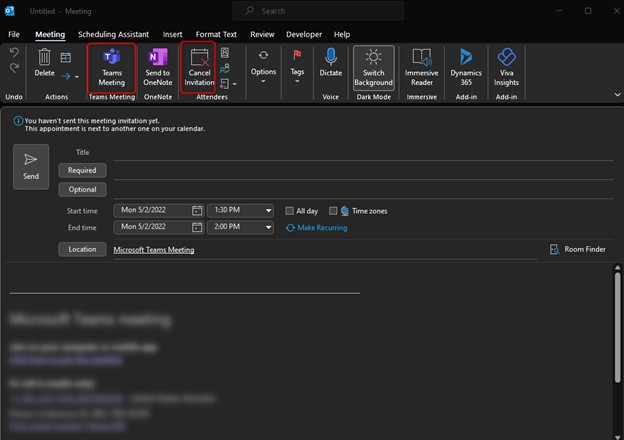Open Viva Insights add-in

click(x=506, y=66)
